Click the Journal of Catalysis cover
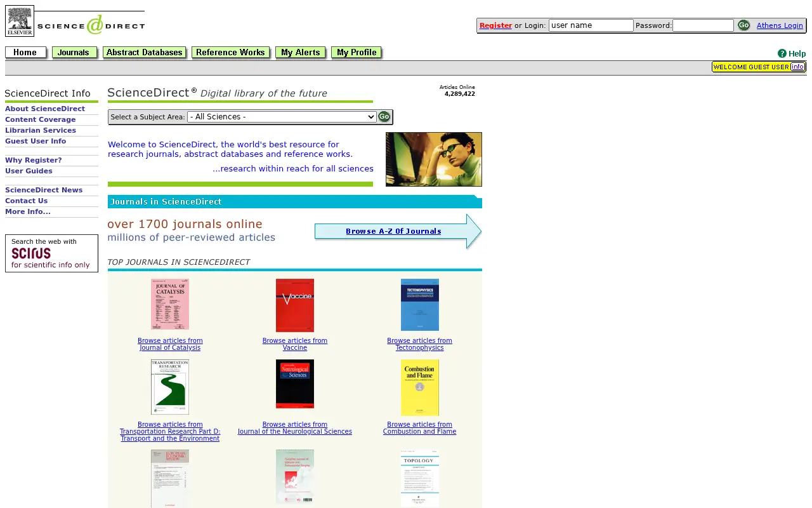The image size is (812, 508). pyautogui.click(x=170, y=304)
